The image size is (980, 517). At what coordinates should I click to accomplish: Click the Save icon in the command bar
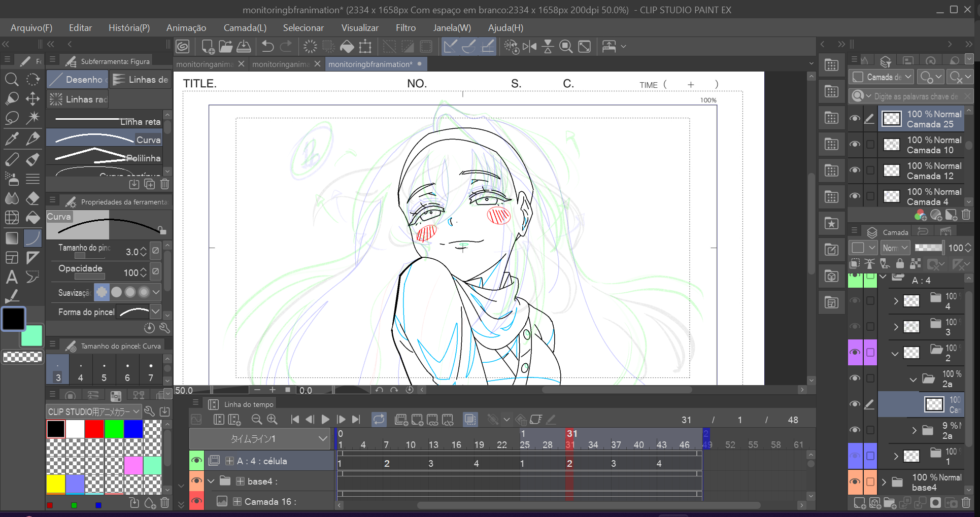(x=244, y=47)
